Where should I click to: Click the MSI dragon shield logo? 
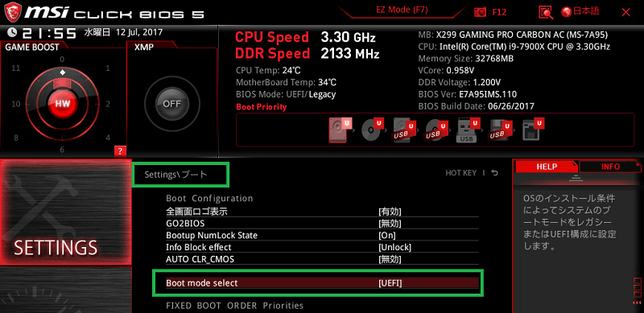coord(13,12)
